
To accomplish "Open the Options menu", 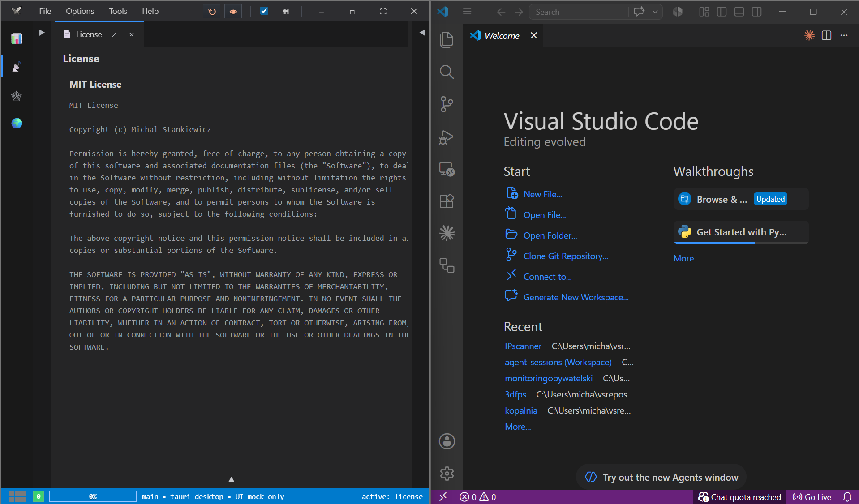I will click(80, 11).
